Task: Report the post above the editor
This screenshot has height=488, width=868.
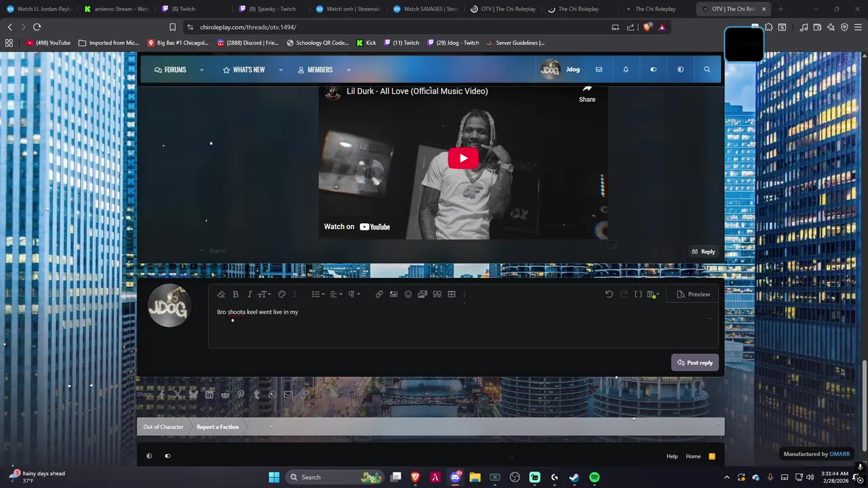Action: coord(218,251)
